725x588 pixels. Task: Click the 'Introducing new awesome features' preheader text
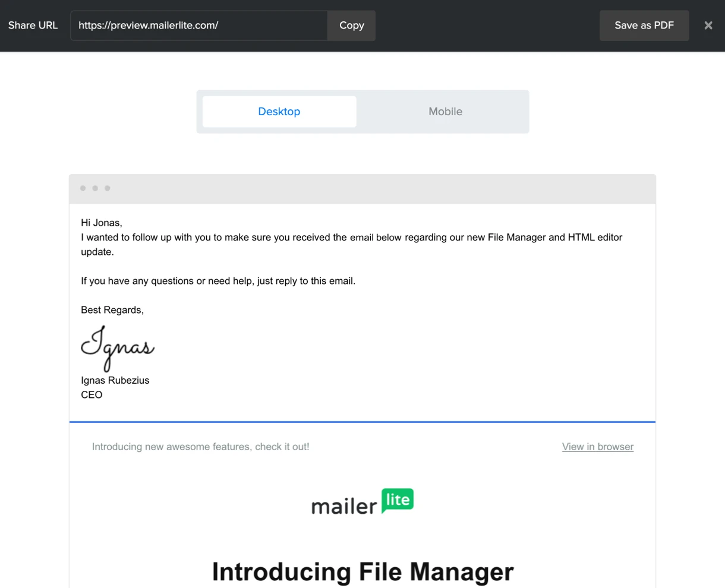coord(200,447)
